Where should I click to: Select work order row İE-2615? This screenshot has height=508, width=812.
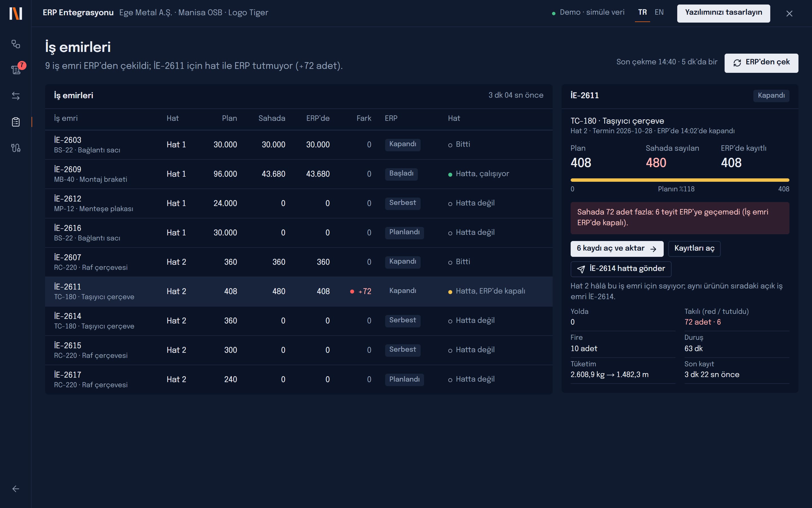pyautogui.click(x=299, y=350)
